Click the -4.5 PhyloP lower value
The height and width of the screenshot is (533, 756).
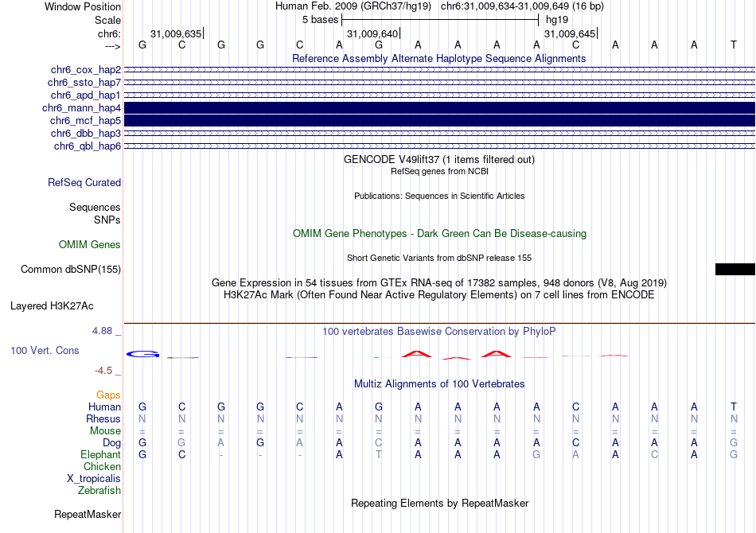(x=103, y=371)
